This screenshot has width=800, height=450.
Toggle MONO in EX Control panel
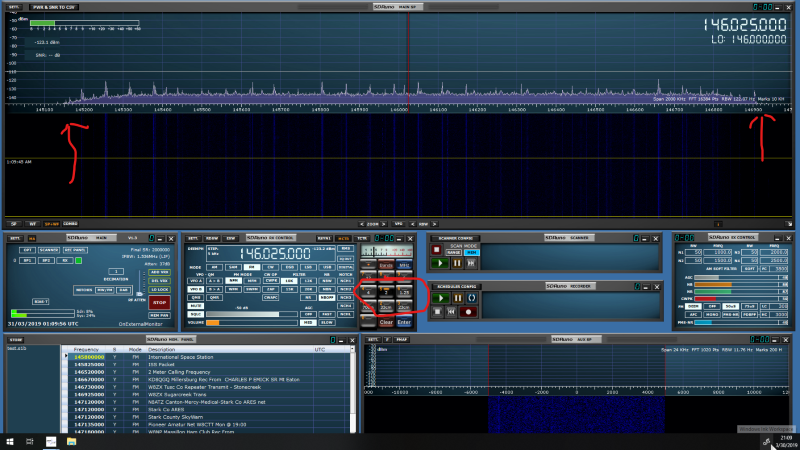coord(712,314)
